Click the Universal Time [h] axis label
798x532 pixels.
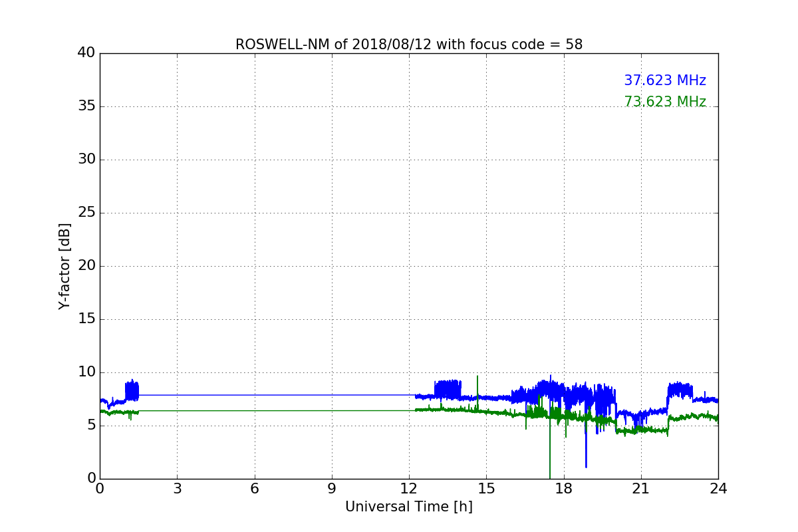(409, 507)
